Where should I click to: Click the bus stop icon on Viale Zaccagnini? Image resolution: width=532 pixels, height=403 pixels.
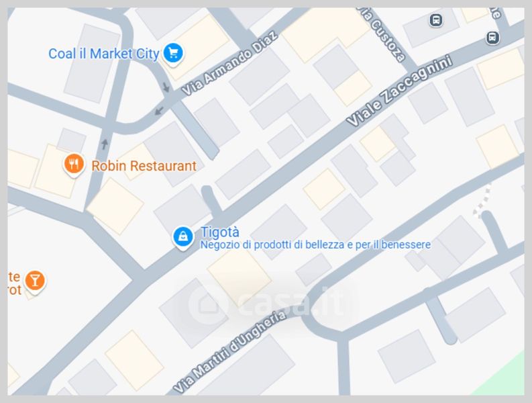pyautogui.click(x=492, y=37)
